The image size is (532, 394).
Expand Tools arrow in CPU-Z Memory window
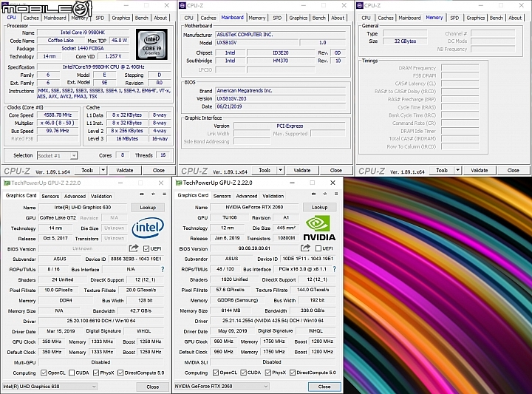click(457, 170)
